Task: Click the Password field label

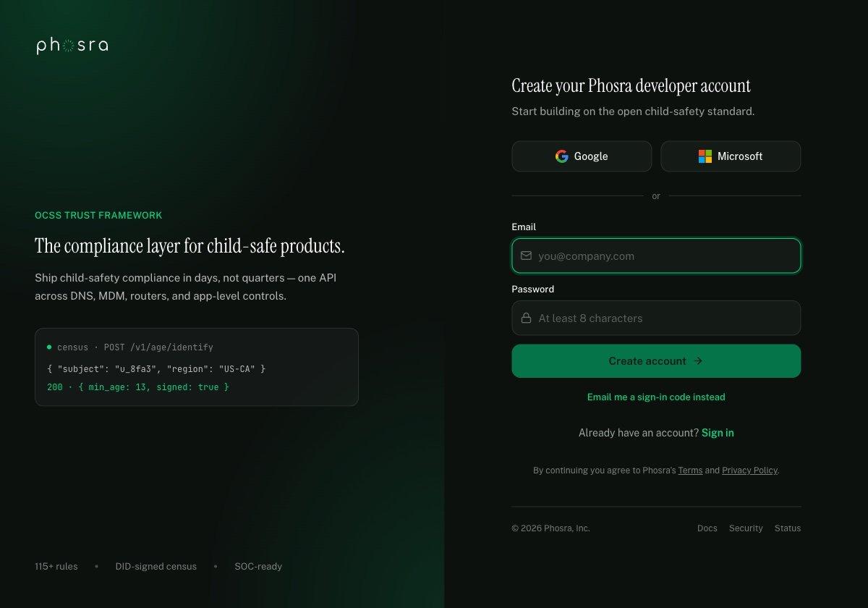Action: pyautogui.click(x=532, y=290)
